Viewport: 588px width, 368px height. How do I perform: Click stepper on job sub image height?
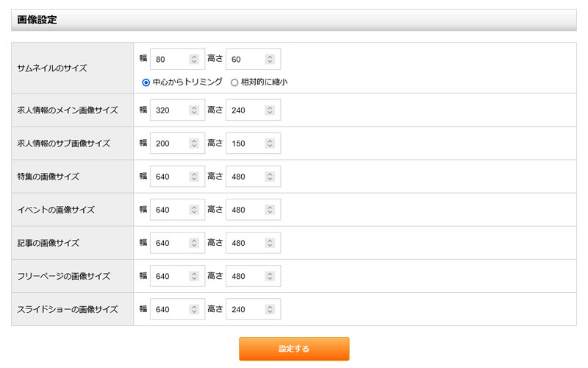pyautogui.click(x=270, y=144)
